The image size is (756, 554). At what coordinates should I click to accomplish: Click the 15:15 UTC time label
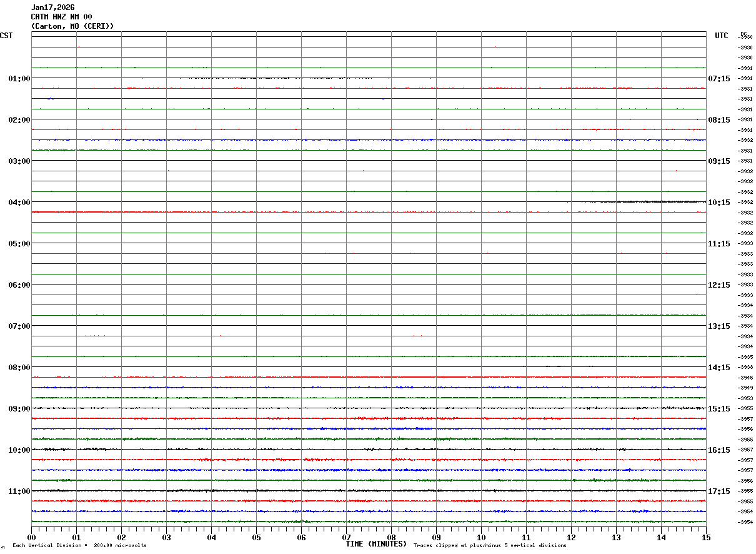pos(719,409)
